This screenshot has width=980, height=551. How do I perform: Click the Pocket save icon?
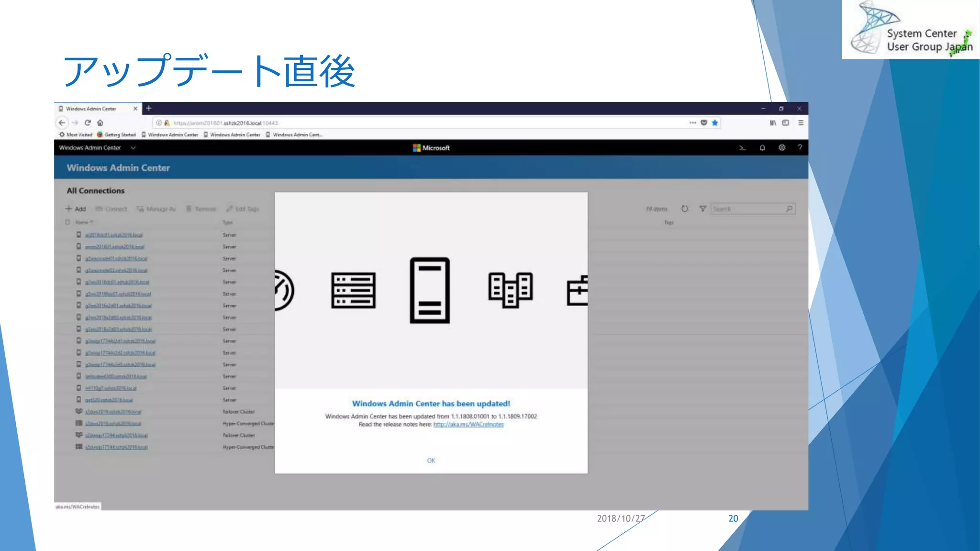tap(704, 123)
